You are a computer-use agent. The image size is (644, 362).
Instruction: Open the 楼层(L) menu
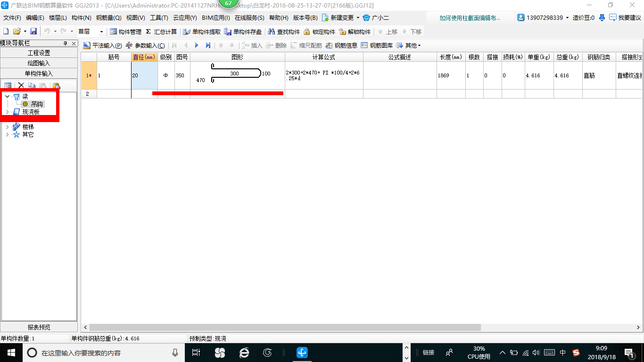pos(58,17)
